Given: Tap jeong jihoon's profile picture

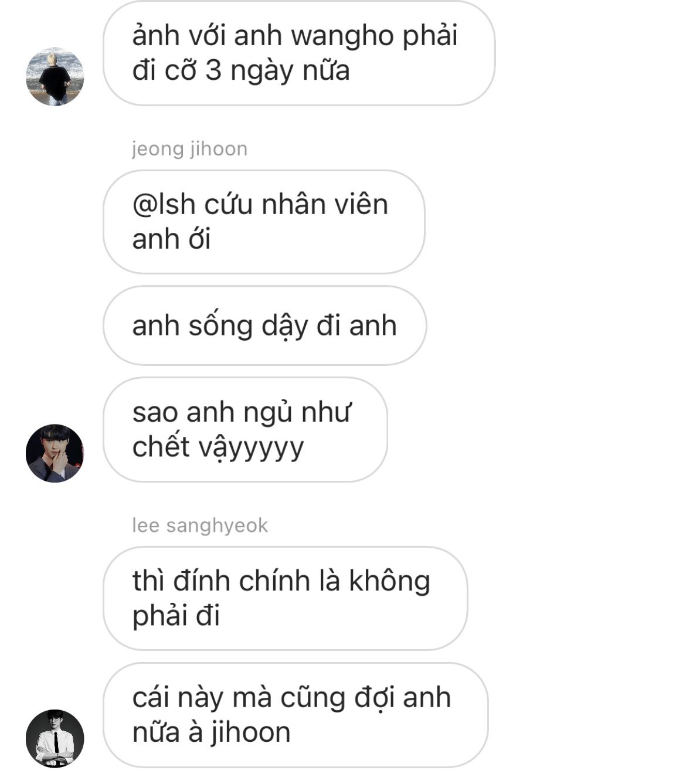Looking at the screenshot, I should pyautogui.click(x=55, y=453).
